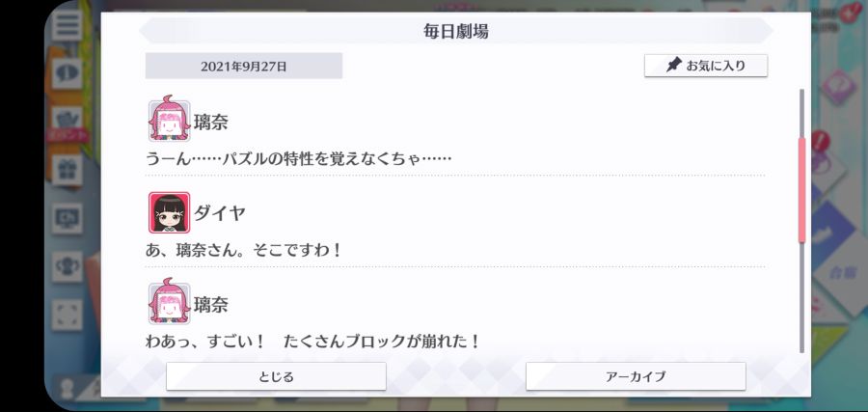Click the 毎日劇場 title banner
Screen dimensions: 868x412
[456, 31]
